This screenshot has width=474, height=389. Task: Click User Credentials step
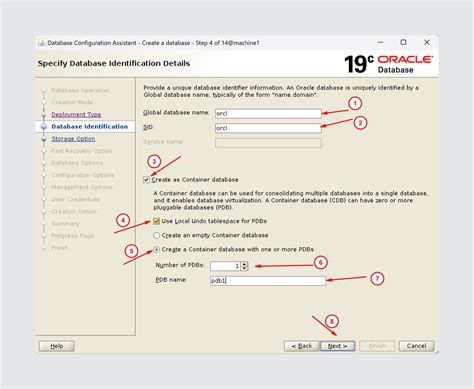76,199
